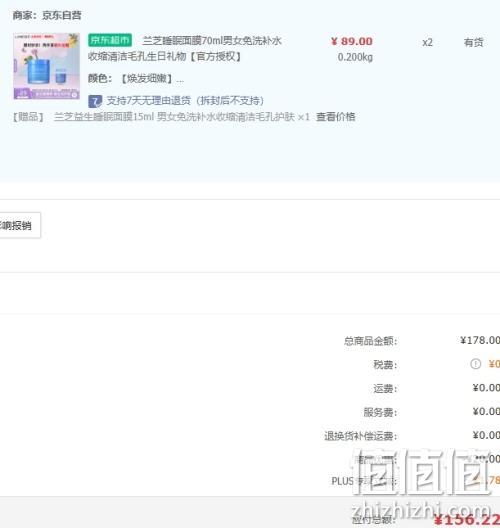The height and width of the screenshot is (528, 500).
Task: Click the 京东超市 green badge
Action: point(110,40)
